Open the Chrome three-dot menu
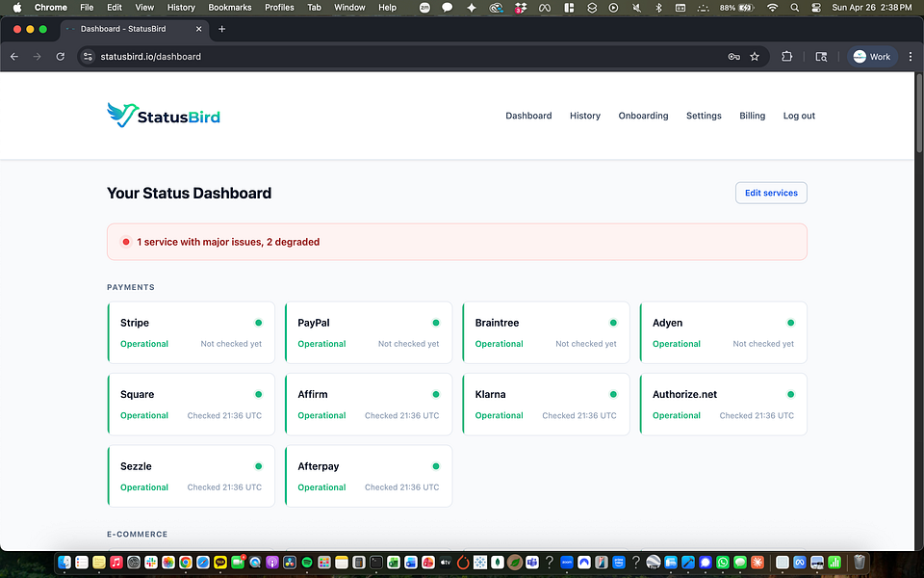Screen dimensions: 924x578 click(x=911, y=57)
